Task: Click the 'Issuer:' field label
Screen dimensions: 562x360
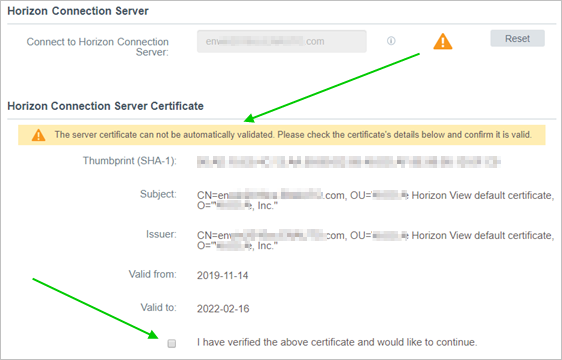Action: [161, 234]
